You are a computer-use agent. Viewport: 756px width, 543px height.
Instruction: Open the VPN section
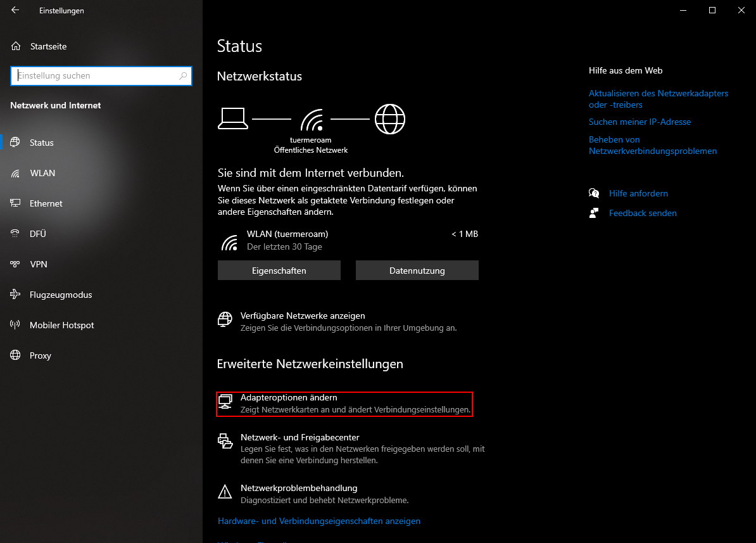(x=38, y=264)
